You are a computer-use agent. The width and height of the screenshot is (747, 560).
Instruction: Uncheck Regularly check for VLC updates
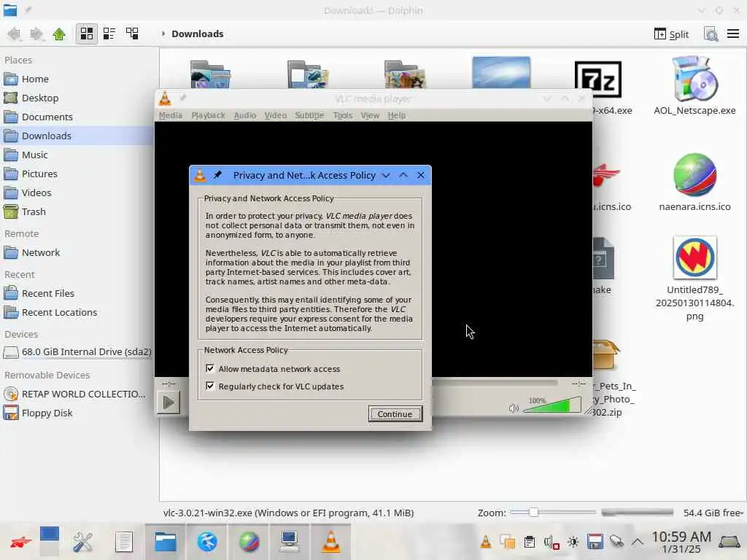click(x=210, y=386)
